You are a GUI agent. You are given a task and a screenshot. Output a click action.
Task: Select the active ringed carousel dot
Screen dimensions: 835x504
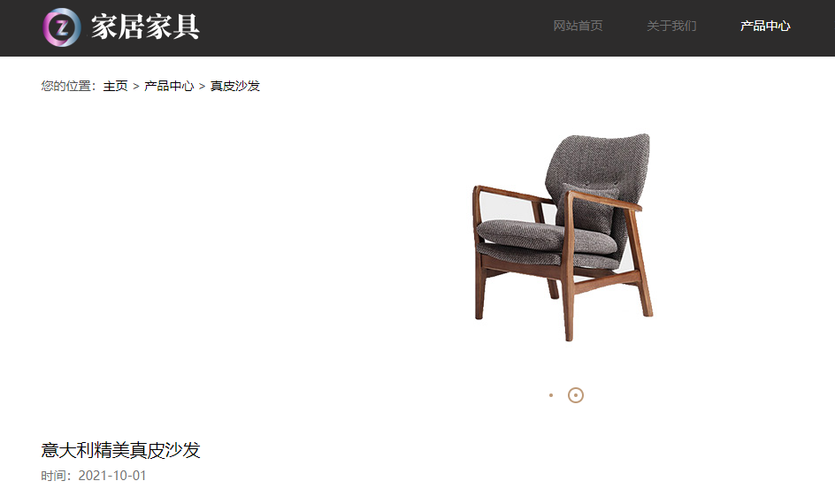click(576, 395)
